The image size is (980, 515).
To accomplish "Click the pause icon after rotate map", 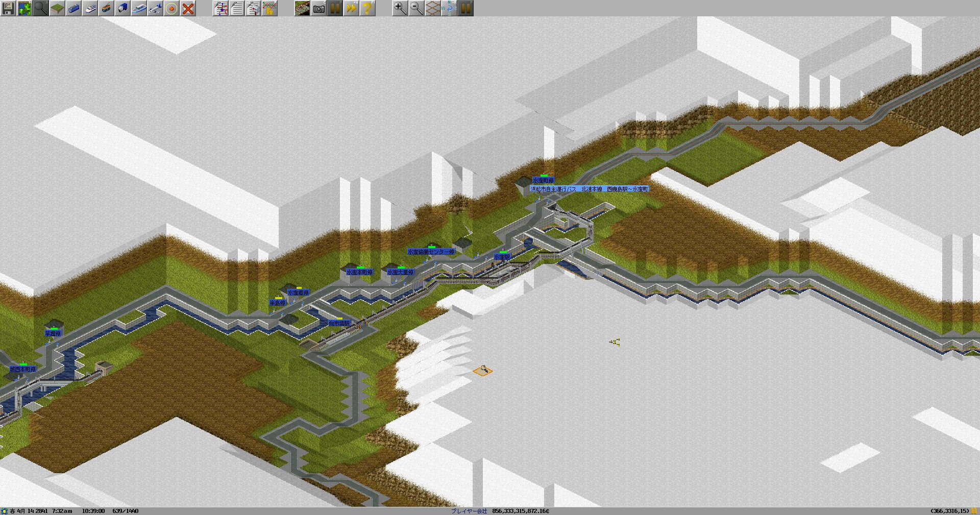I will coord(465,8).
